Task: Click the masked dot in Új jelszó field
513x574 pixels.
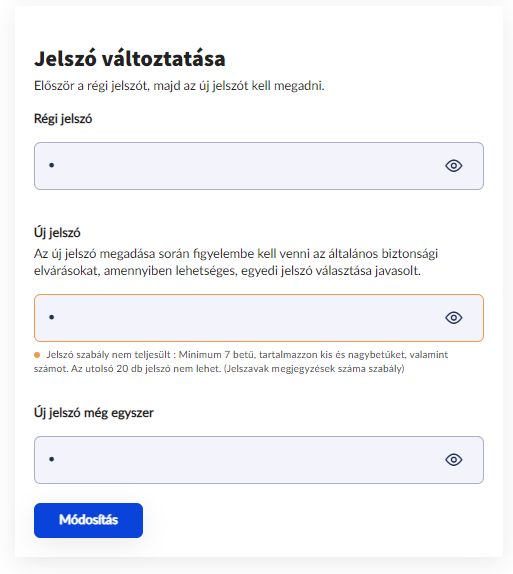Action: [52, 317]
